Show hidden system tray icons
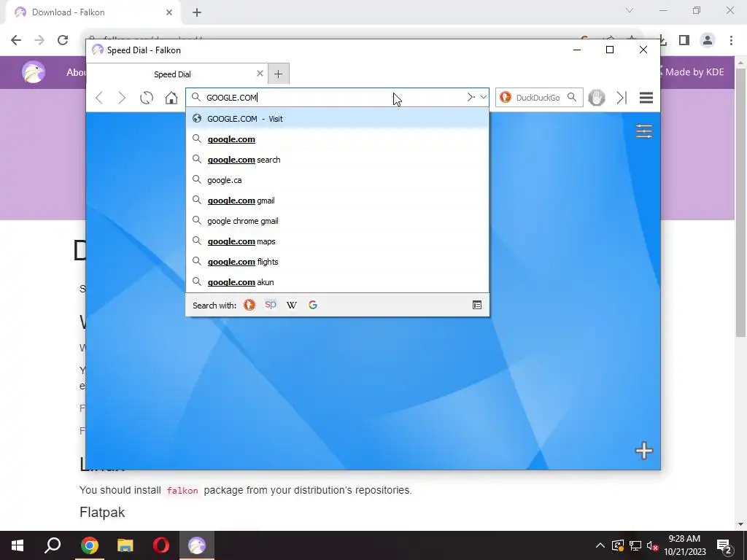Image resolution: width=747 pixels, height=560 pixels. [600, 545]
